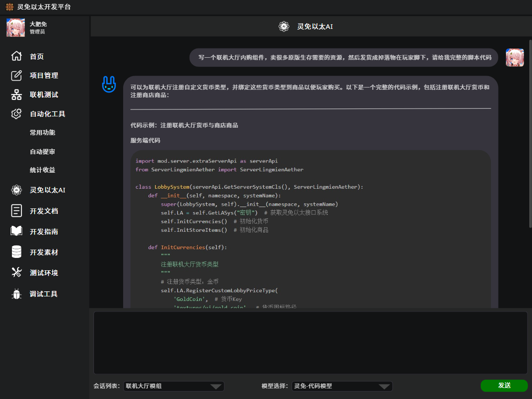This screenshot has width=532, height=399.
Task: Click the atom icon beside 灵免以太AI in sidebar
Action: [x=16, y=190]
